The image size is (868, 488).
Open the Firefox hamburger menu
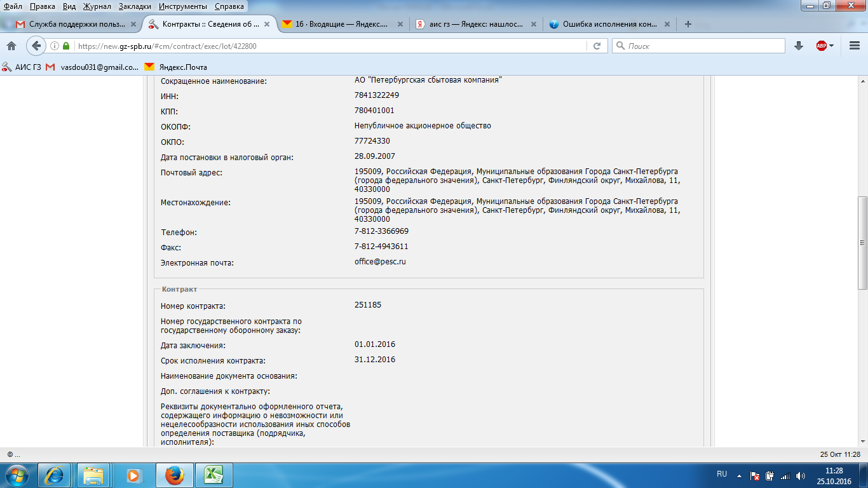(x=854, y=46)
